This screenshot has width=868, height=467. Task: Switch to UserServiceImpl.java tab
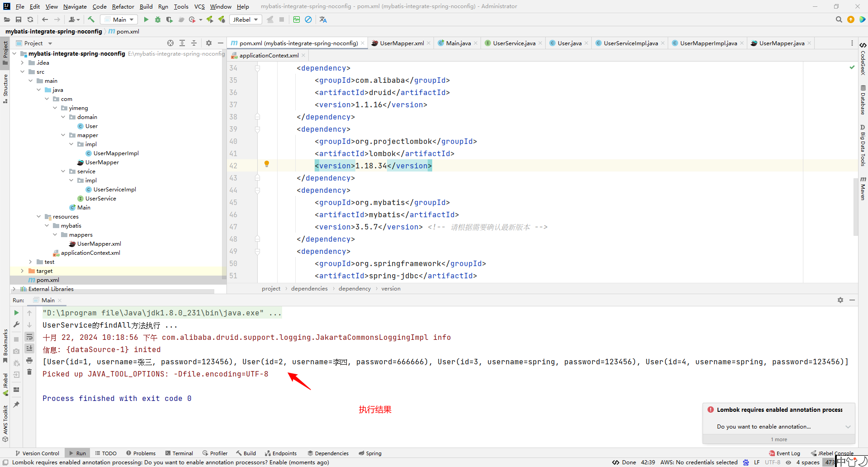pos(630,43)
